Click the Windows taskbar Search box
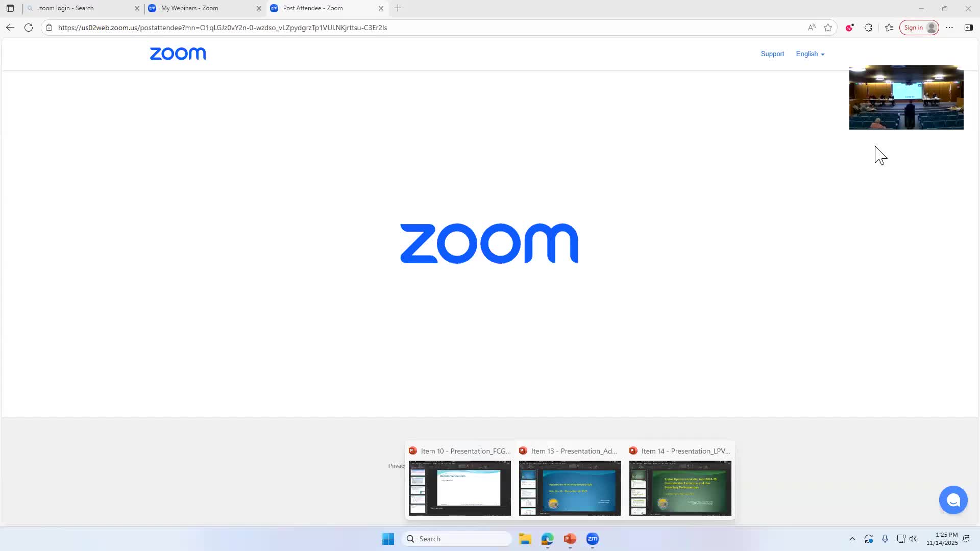This screenshot has width=980, height=551. (458, 539)
